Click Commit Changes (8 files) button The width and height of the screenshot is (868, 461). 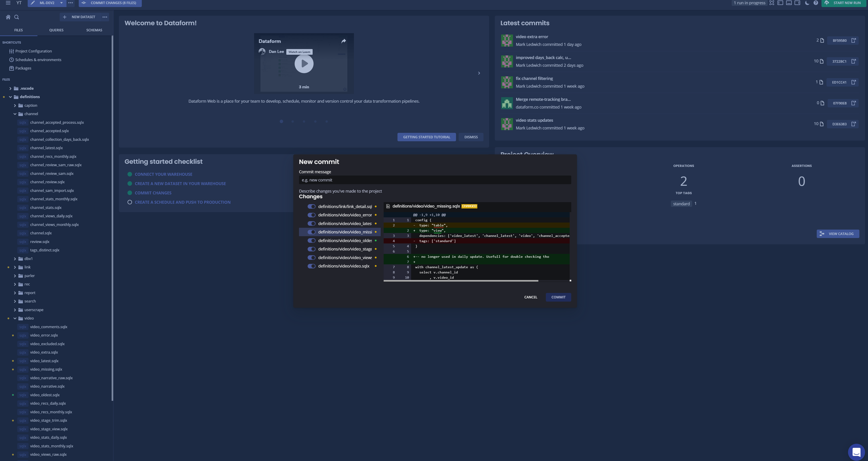click(x=110, y=3)
